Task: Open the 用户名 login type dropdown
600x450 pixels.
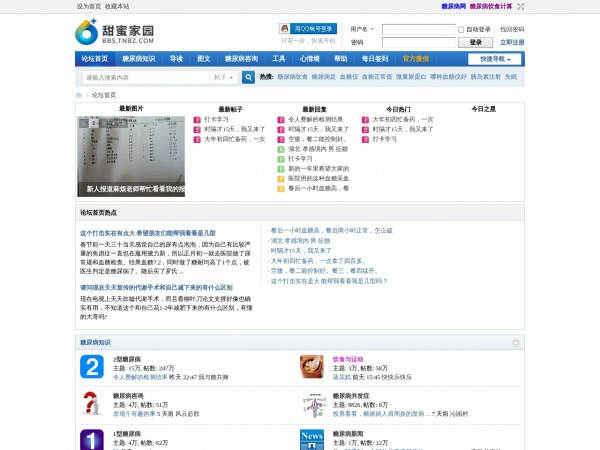Action: coord(362,29)
